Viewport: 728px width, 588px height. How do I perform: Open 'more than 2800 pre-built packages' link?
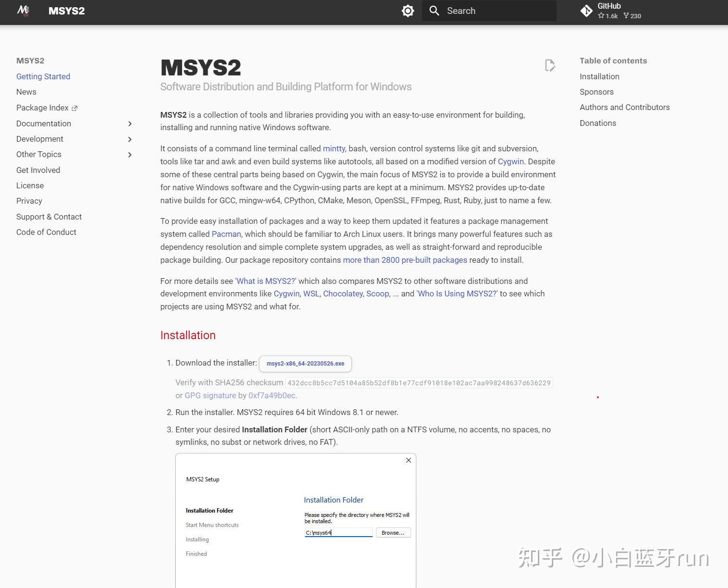pyautogui.click(x=405, y=260)
